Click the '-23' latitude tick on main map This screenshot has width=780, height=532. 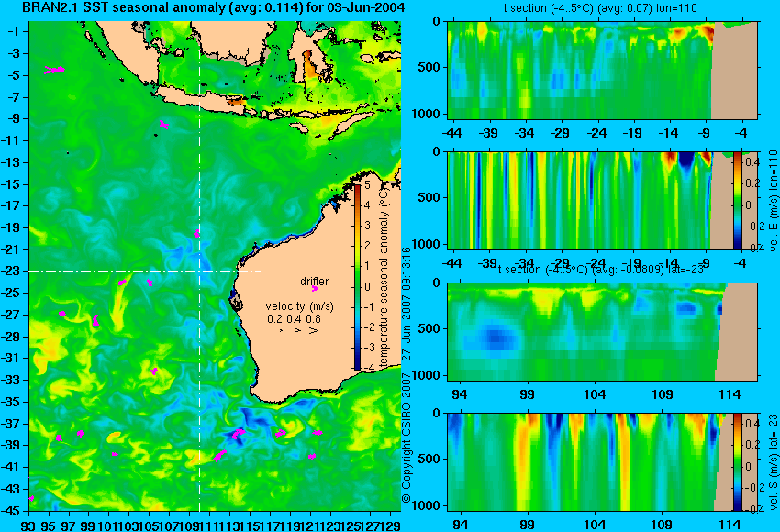pyautogui.click(x=12, y=271)
